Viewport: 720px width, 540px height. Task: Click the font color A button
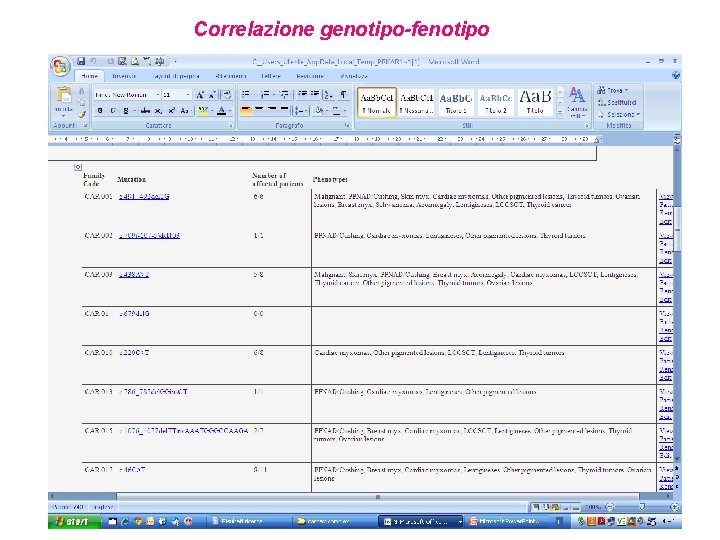(221, 111)
